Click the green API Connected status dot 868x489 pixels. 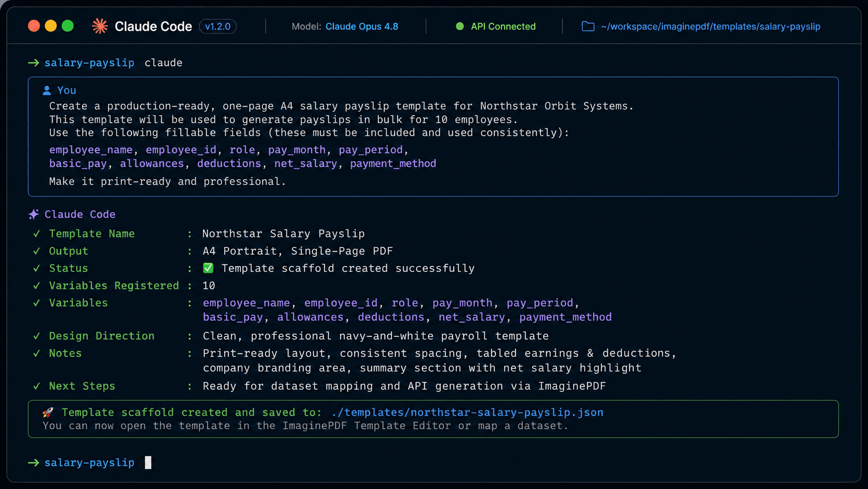459,26
